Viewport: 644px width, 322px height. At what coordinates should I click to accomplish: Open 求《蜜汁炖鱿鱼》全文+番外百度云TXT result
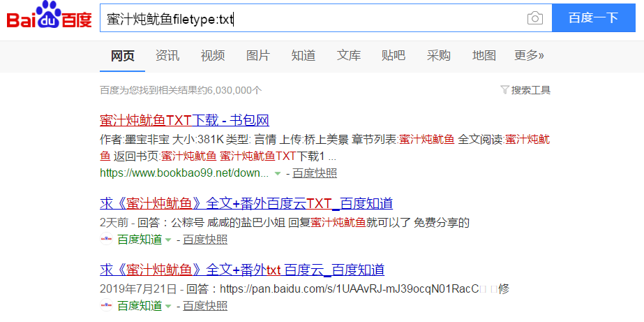point(246,203)
